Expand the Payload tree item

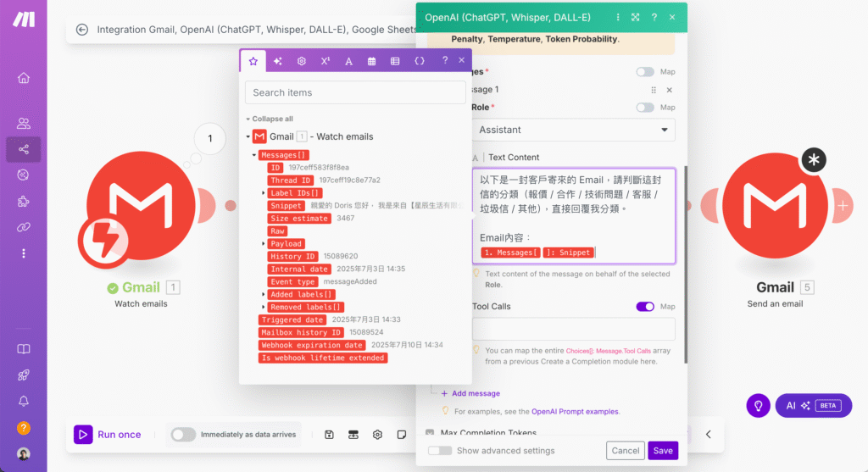[264, 243]
